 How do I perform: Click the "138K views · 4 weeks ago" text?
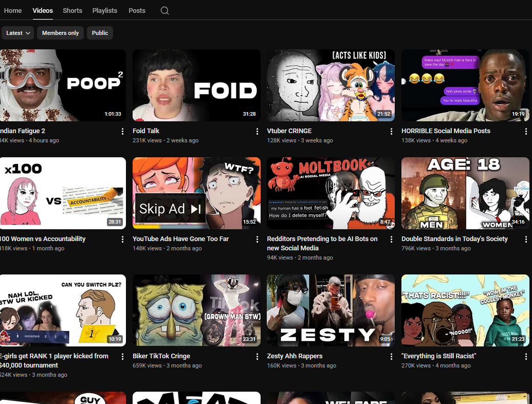pos(434,140)
